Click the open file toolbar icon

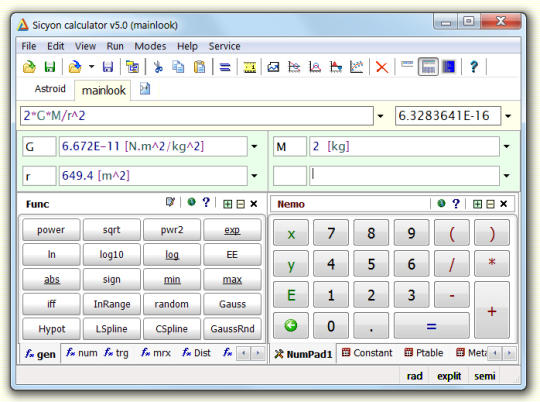coord(29,66)
